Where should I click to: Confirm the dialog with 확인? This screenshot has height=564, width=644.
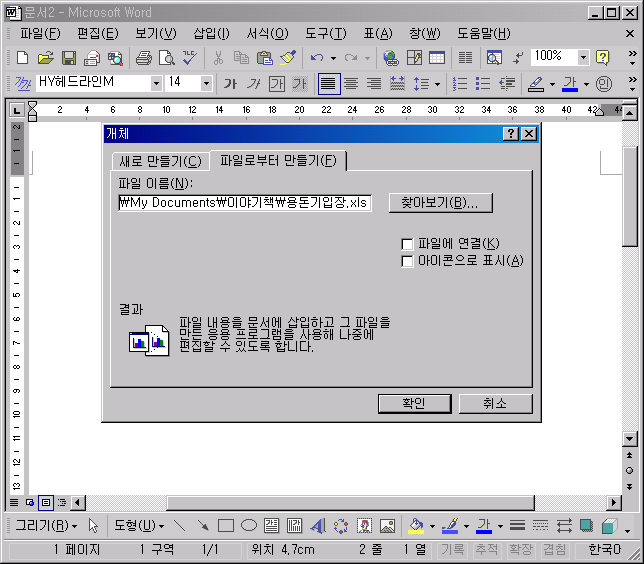414,403
